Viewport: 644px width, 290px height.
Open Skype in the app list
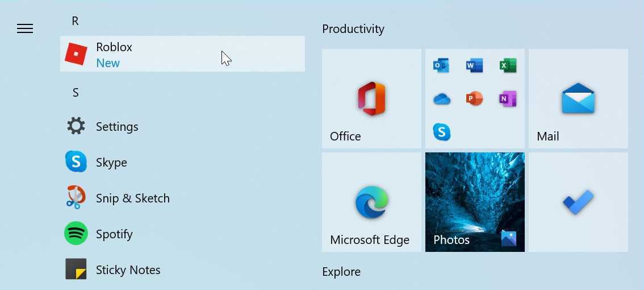[x=111, y=162]
